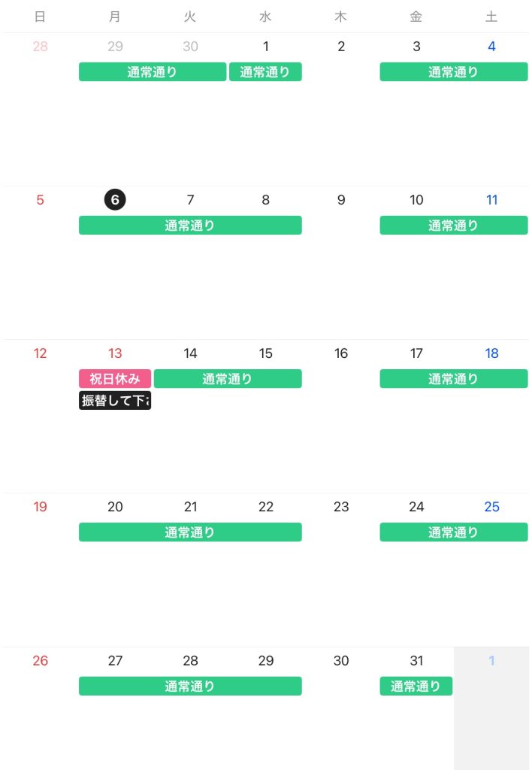The image size is (532, 770).
Task: Click the date 13 holiday Monday
Action: pos(115,353)
